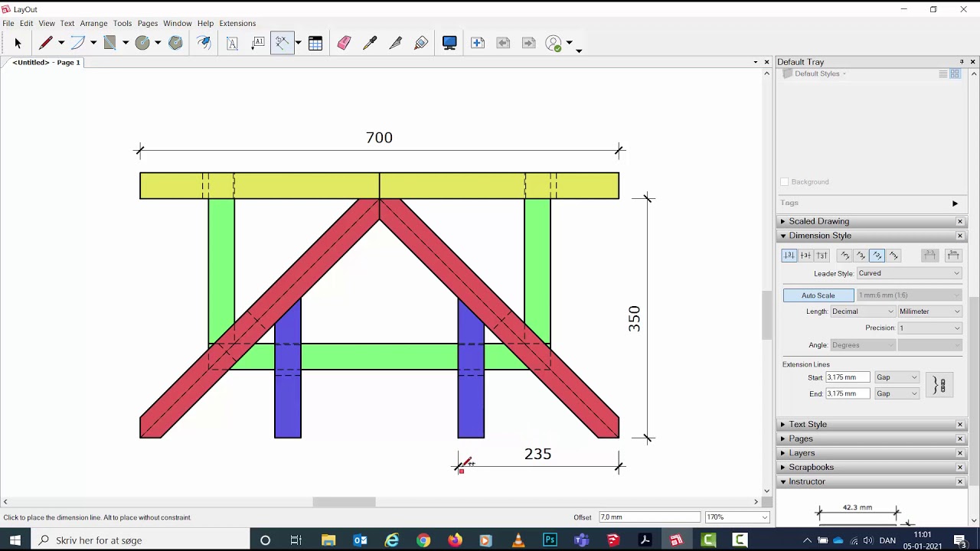Select the Offset tool
Viewport: 980px width, 551px height.
(204, 44)
